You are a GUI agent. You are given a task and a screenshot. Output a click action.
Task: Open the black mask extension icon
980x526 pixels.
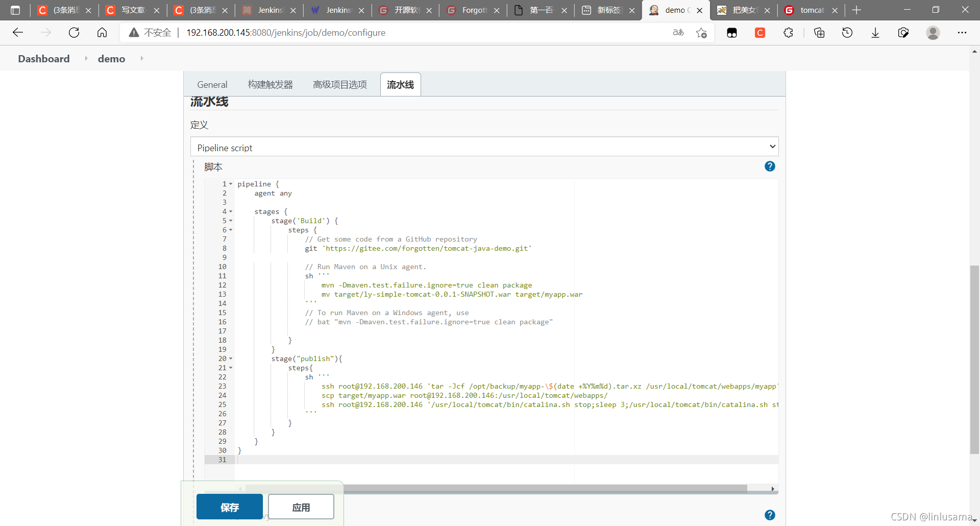[x=732, y=33]
